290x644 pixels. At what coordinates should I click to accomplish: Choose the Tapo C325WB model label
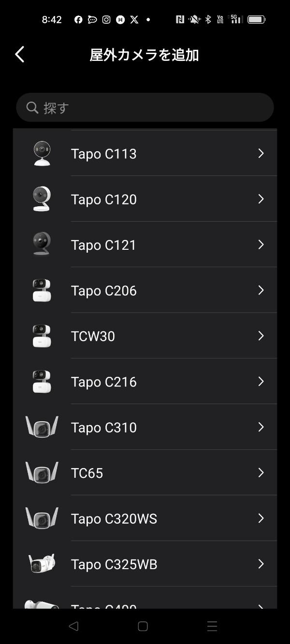(x=114, y=564)
